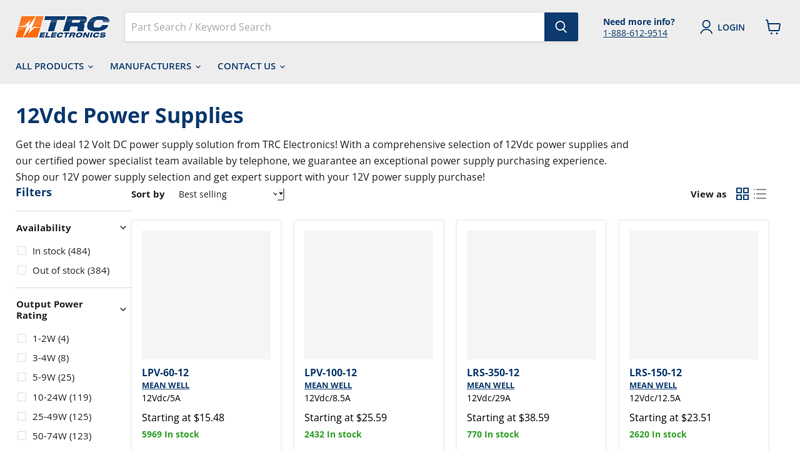
Task: Open the MANUFACTURERS menu
Action: tap(155, 66)
